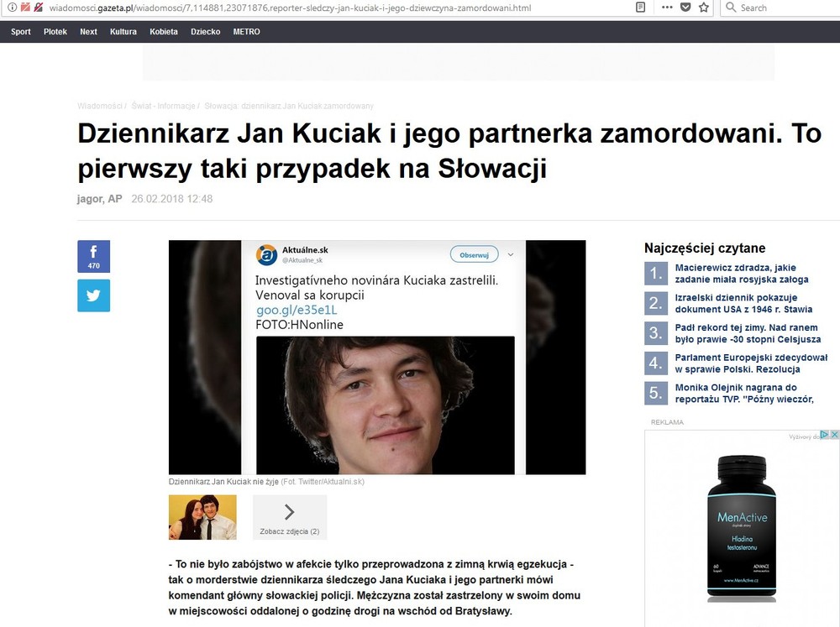Open the Monika Olejnik article link
The height and width of the screenshot is (627, 840).
tap(743, 392)
